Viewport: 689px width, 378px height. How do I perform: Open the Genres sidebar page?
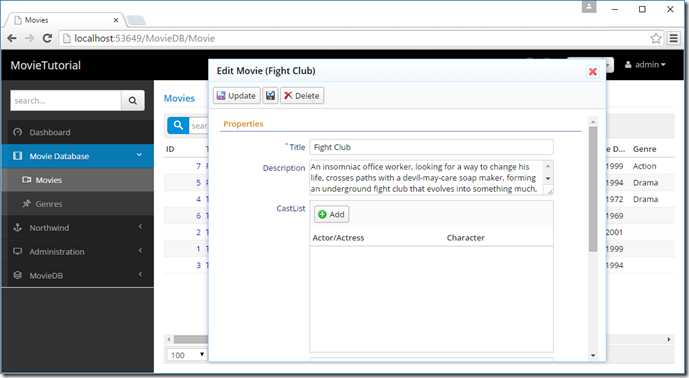77,204
